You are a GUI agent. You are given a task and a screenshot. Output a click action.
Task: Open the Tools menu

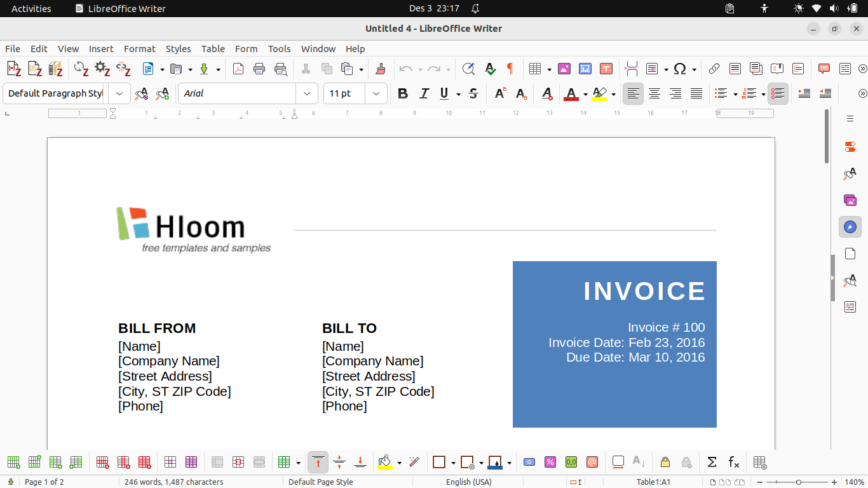click(x=279, y=48)
